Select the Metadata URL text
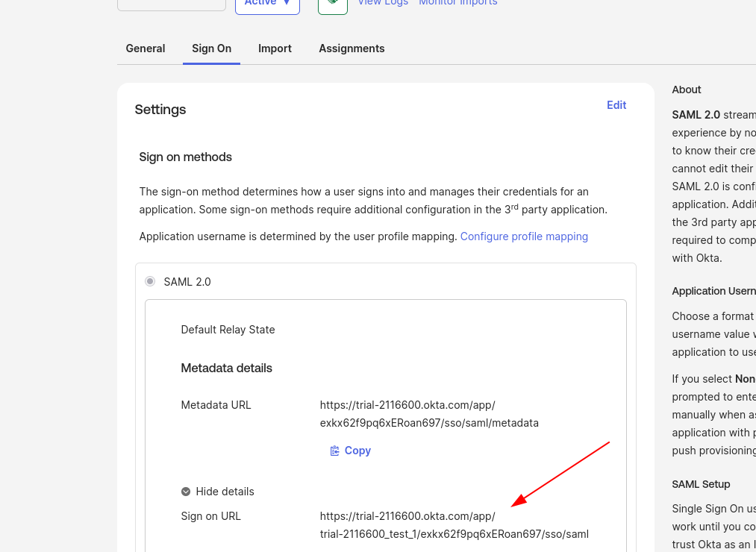This screenshot has width=756, height=552. [429, 414]
